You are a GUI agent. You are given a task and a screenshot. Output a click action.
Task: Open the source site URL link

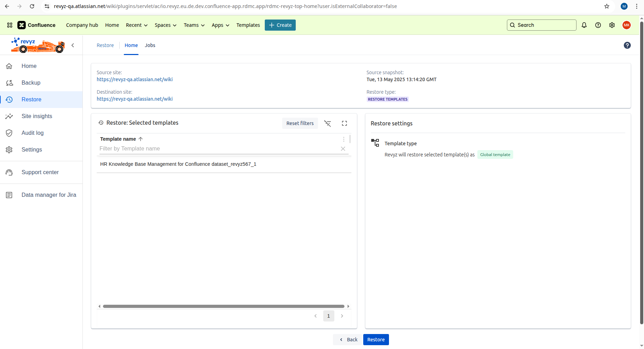pos(135,79)
